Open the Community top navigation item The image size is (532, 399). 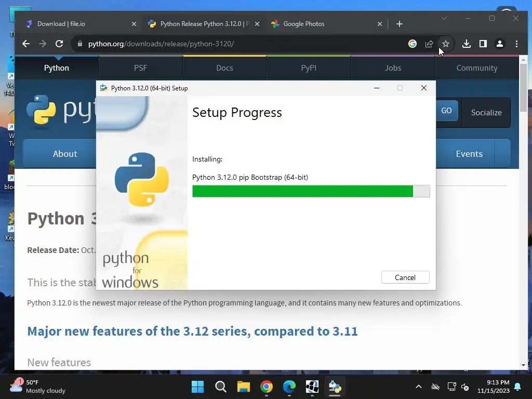pyautogui.click(x=477, y=68)
